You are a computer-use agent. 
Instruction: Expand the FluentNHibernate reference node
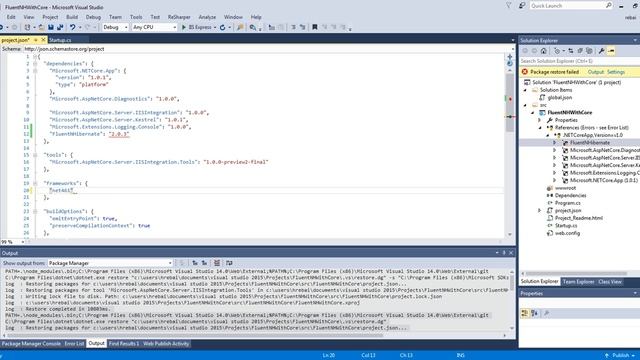tap(555, 143)
